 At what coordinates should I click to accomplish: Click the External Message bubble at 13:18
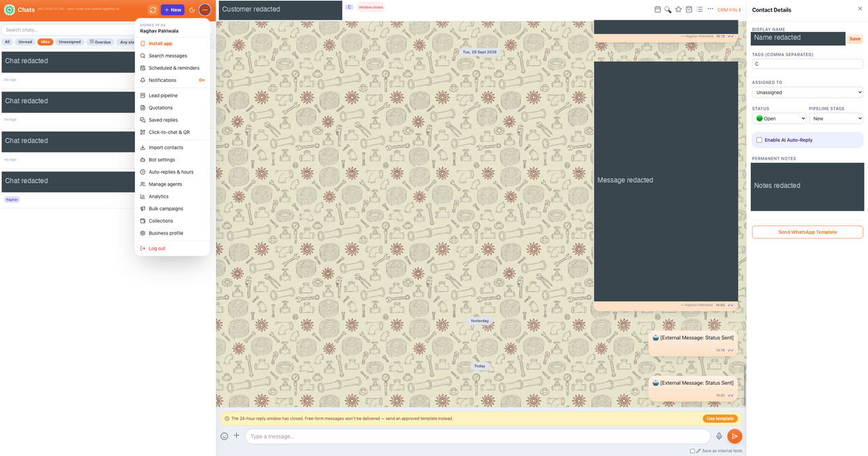pyautogui.click(x=692, y=342)
